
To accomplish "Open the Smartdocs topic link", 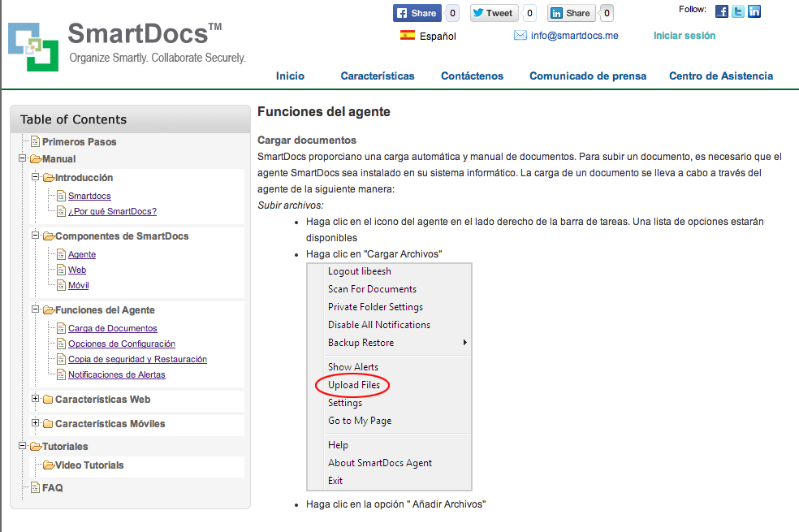I will point(89,197).
